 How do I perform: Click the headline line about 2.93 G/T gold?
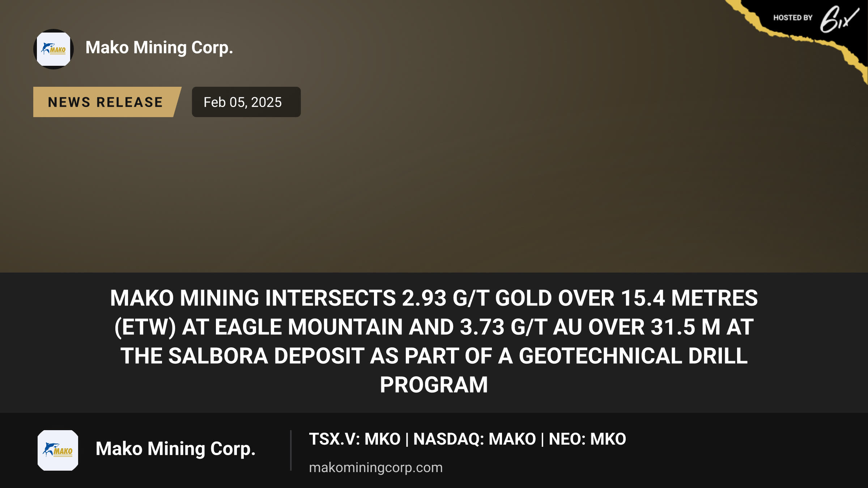click(434, 298)
